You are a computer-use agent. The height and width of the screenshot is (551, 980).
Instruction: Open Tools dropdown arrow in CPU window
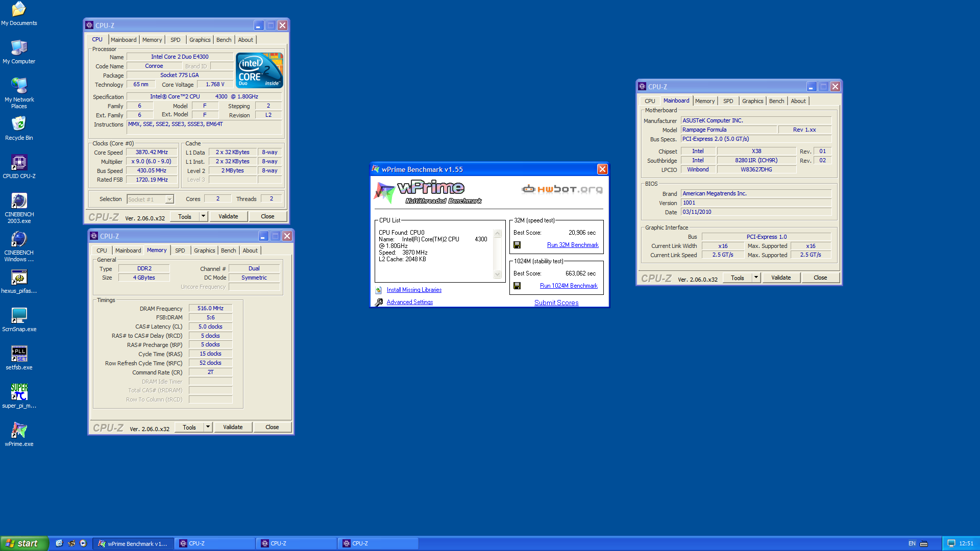click(x=203, y=216)
